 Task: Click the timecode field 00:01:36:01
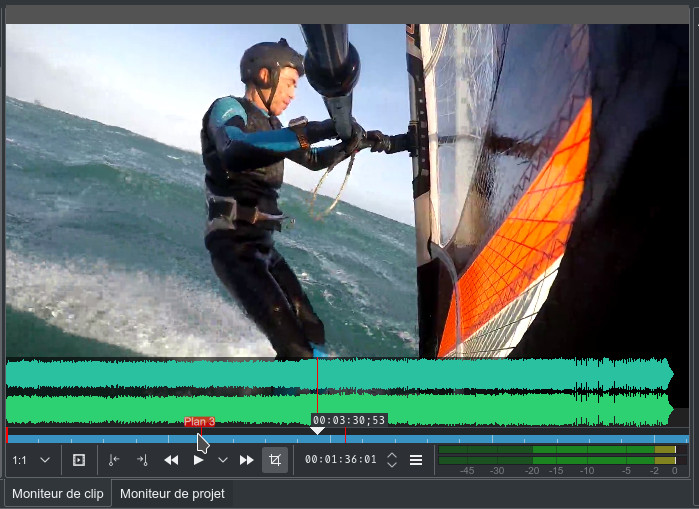[341, 459]
